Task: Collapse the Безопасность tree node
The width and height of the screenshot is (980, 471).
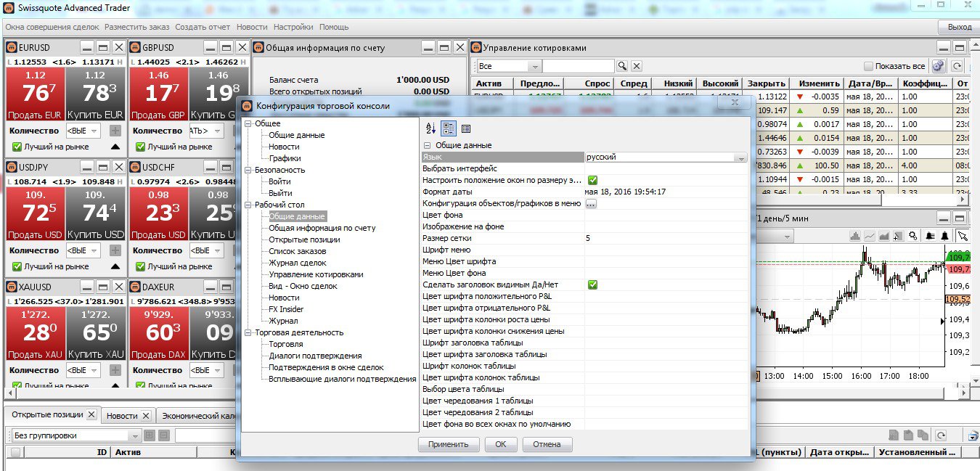Action: pyautogui.click(x=248, y=170)
